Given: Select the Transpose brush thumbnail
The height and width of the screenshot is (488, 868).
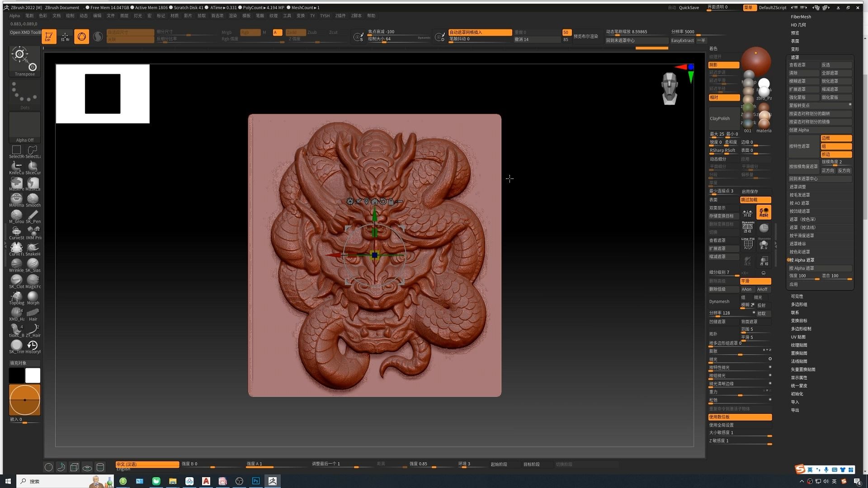Looking at the screenshot, I should (x=24, y=60).
